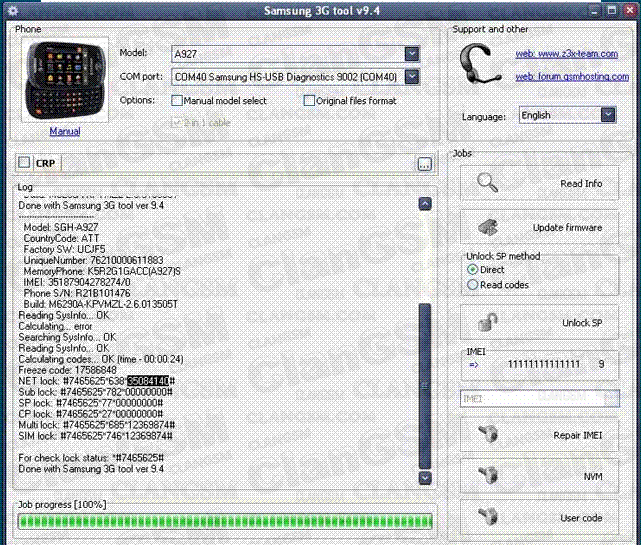Click the Multi lock code line

click(x=96, y=425)
